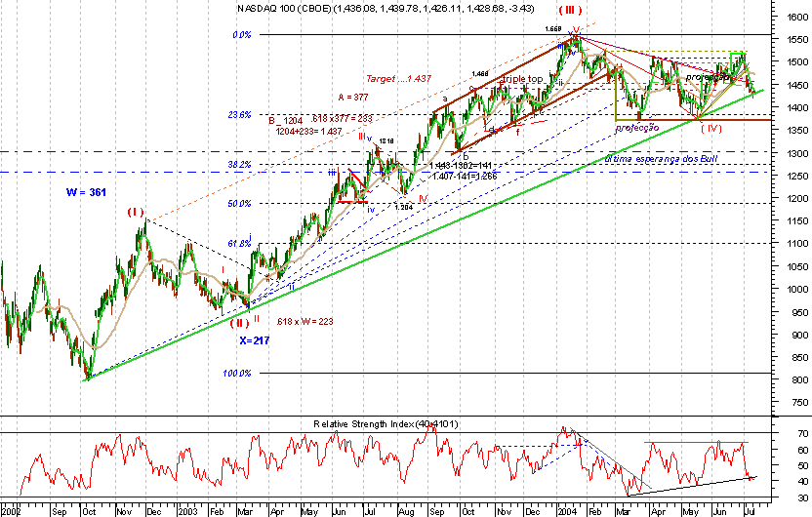Screen dimensions: 812x517
Task: Click the 'B_ 1204' annotation
Action: 285,121
